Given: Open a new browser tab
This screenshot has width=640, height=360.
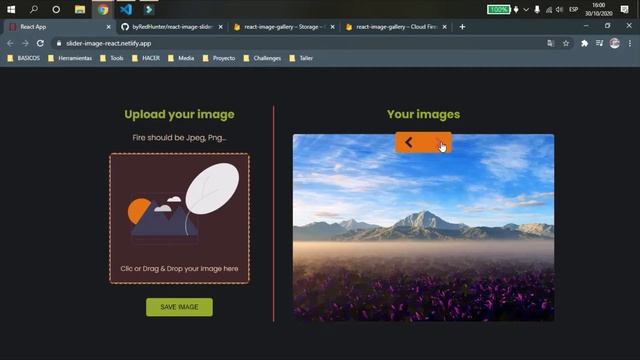Looking at the screenshot, I should coord(462,27).
